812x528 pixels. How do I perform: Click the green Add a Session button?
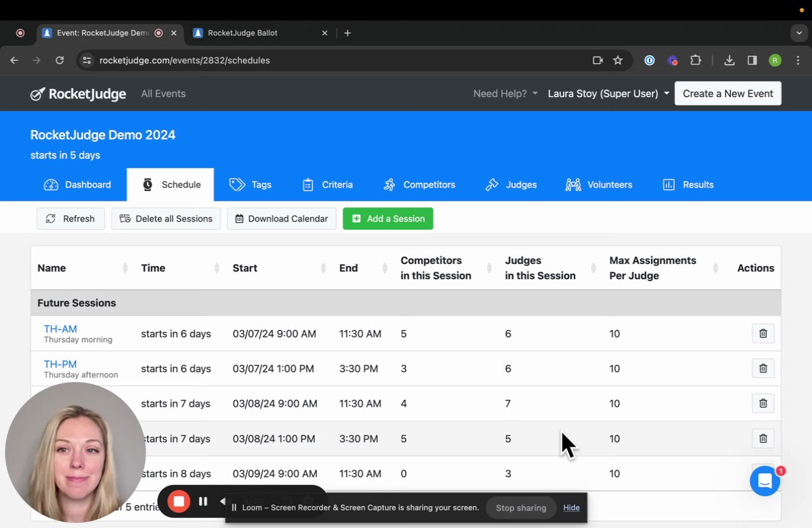coord(388,219)
